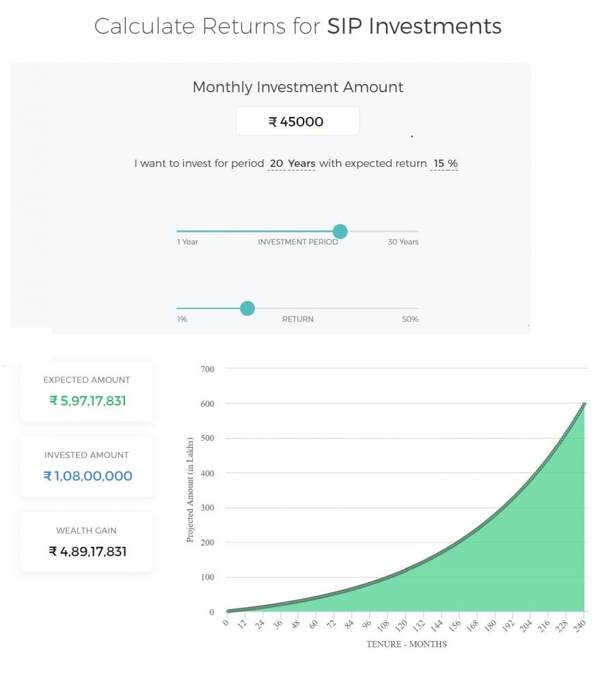Click the Wealth Gain result card
The height and width of the screenshot is (700, 598).
(x=87, y=542)
